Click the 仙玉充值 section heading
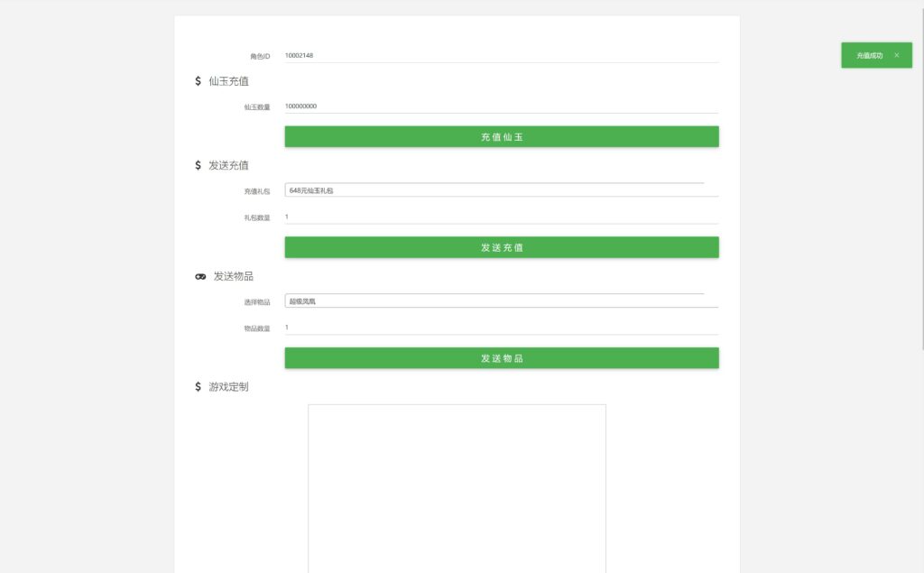924x573 pixels. click(x=229, y=81)
